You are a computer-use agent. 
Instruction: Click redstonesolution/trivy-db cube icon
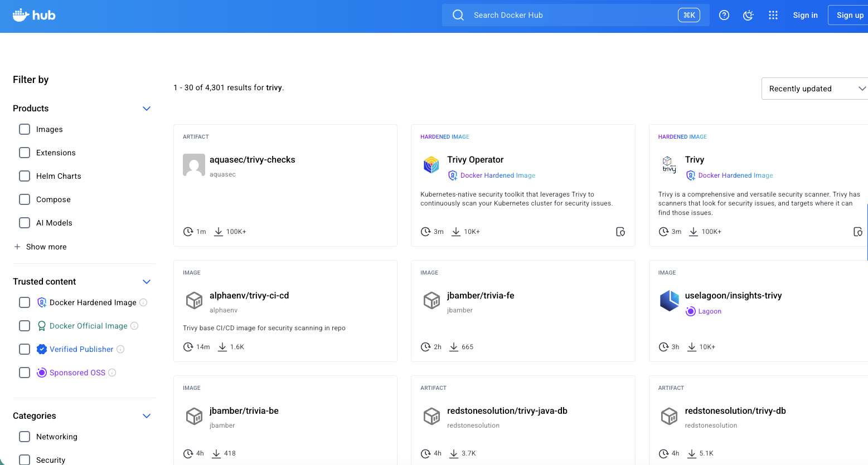pyautogui.click(x=669, y=416)
